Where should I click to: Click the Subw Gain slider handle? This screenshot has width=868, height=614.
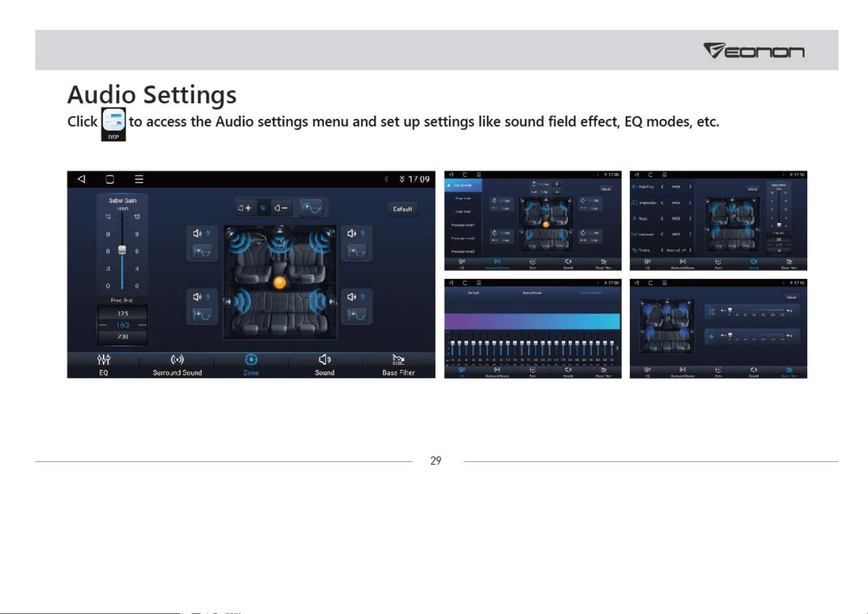122,250
